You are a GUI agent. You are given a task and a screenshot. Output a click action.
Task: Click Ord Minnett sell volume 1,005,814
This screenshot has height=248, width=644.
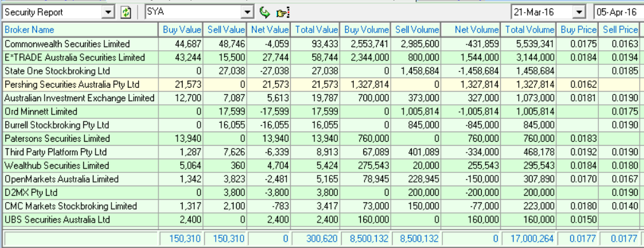click(419, 112)
